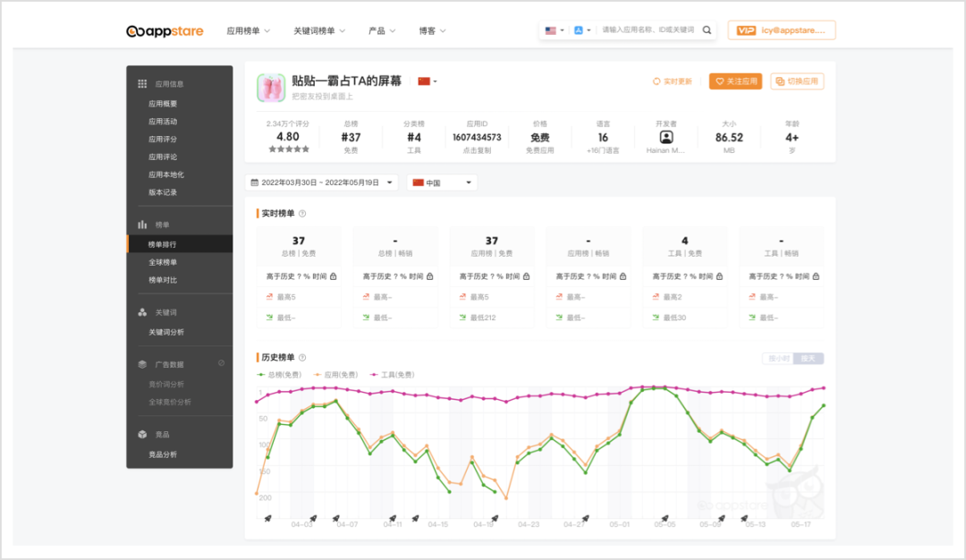Click the developer avatar icon
The height and width of the screenshot is (560, 966).
tap(666, 137)
